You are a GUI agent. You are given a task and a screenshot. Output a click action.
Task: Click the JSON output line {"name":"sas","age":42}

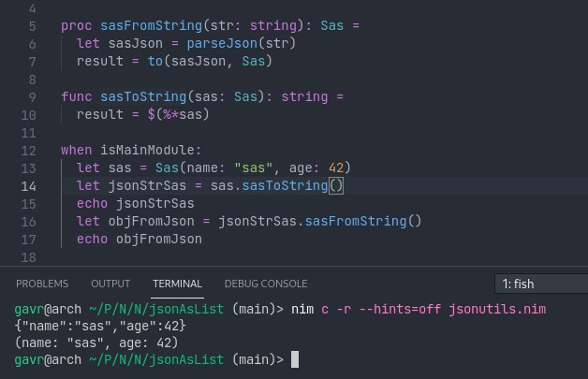[100, 327]
